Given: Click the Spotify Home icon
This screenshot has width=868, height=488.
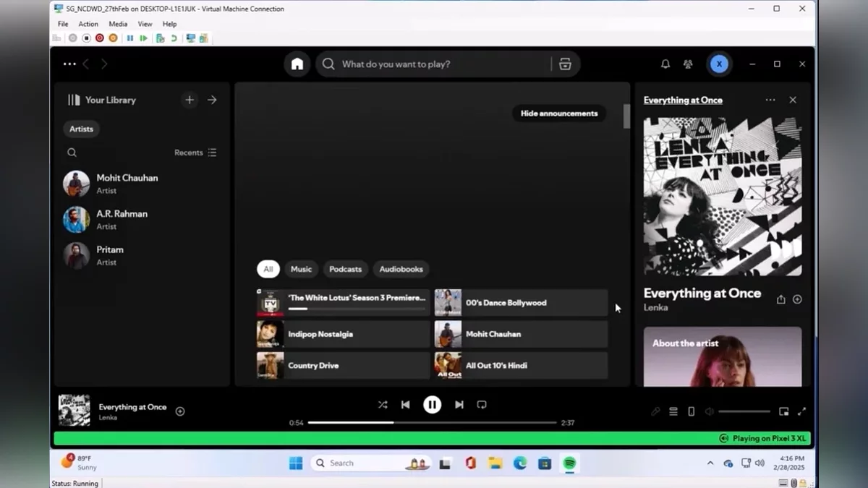Looking at the screenshot, I should (x=297, y=64).
